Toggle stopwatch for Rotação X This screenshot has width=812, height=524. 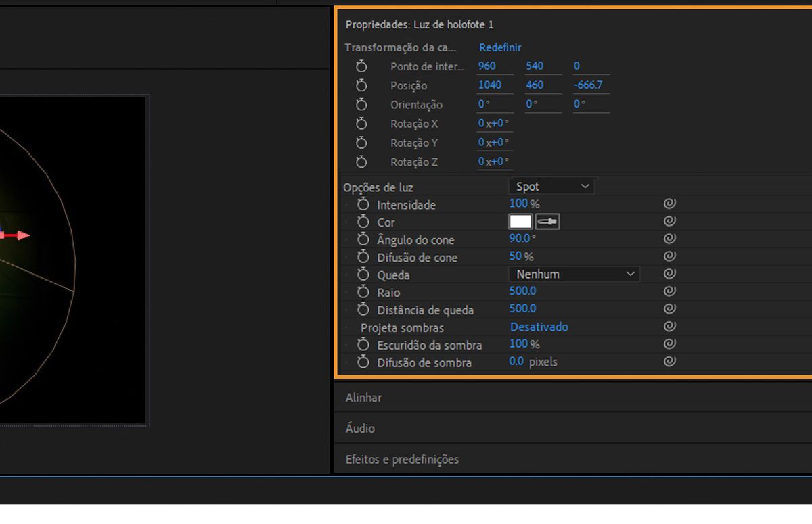pos(361,124)
